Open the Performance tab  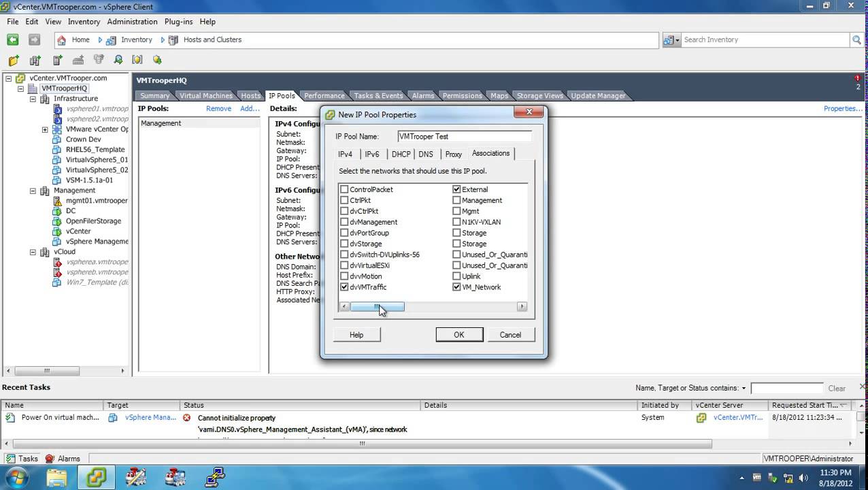tap(324, 96)
